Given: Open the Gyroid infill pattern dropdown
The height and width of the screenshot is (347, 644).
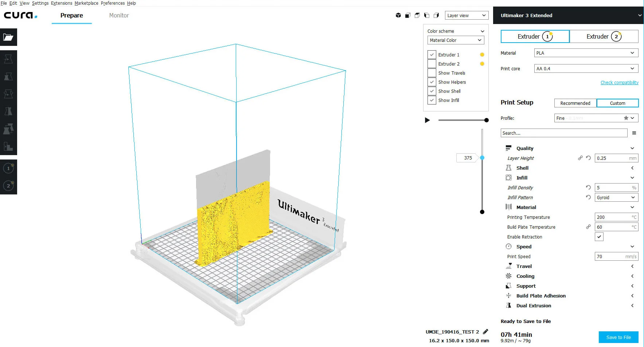Looking at the screenshot, I should (616, 197).
